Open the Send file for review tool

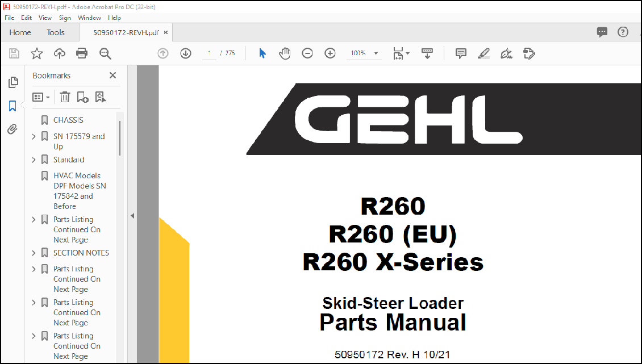(x=529, y=53)
